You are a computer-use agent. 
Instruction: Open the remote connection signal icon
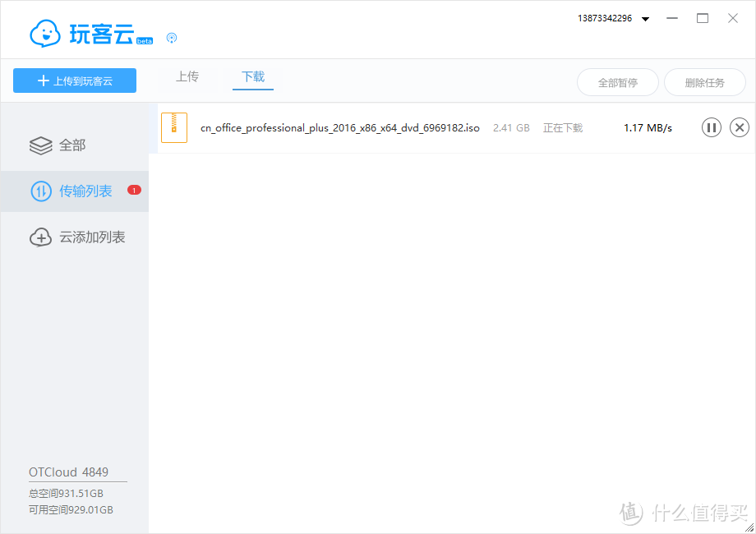[172, 38]
